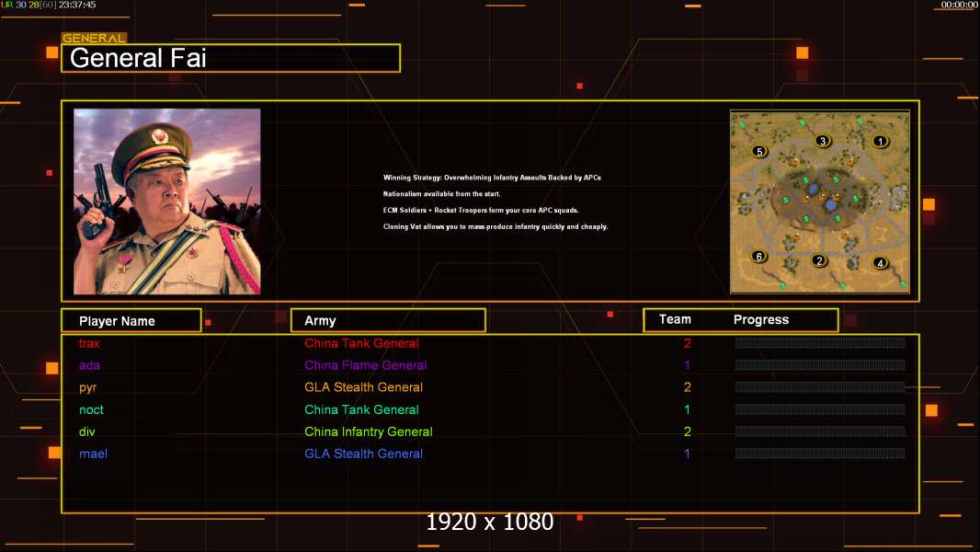The image size is (980, 552).
Task: Click the 00:00:00 timer at top right
Action: coord(960,5)
